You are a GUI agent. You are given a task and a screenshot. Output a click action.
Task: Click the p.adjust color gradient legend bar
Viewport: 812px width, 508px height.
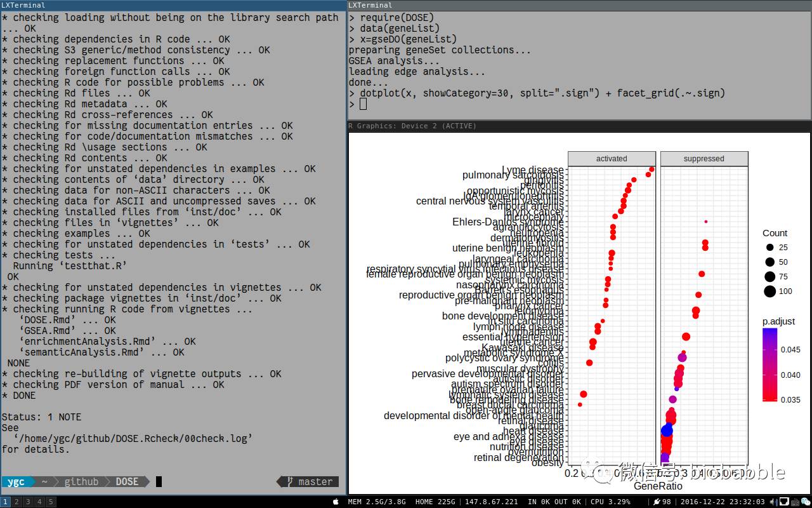[x=769, y=365]
